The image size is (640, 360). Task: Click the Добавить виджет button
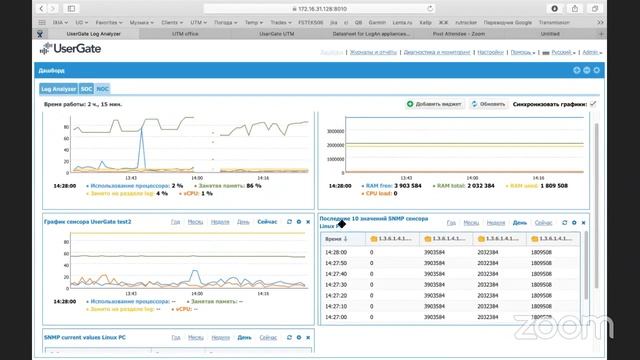[x=434, y=104]
